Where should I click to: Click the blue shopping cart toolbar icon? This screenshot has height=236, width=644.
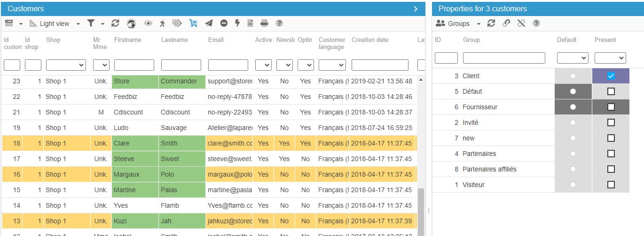[193, 23]
